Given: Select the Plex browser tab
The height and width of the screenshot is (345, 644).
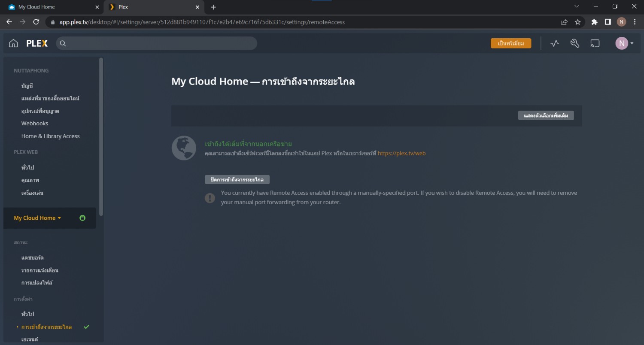Looking at the screenshot, I should coord(155,7).
